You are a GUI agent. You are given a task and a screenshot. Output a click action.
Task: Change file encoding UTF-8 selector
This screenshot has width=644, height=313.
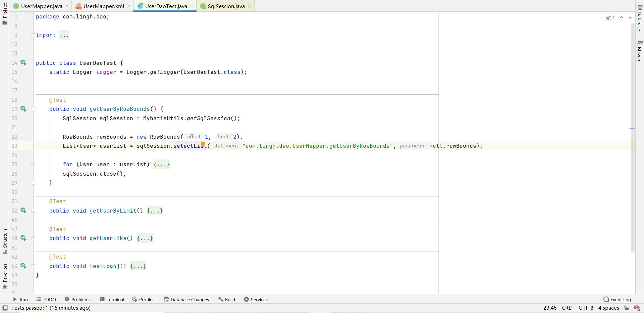click(586, 308)
